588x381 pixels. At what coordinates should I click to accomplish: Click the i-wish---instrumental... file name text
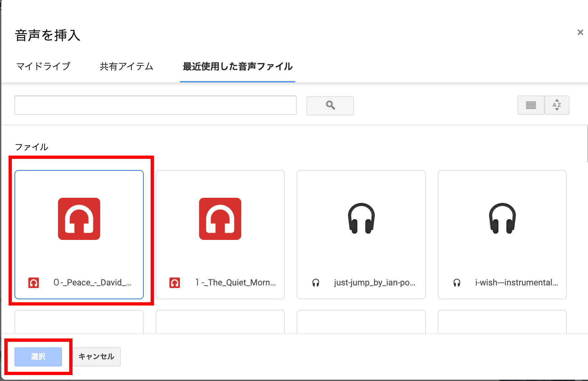[516, 282]
